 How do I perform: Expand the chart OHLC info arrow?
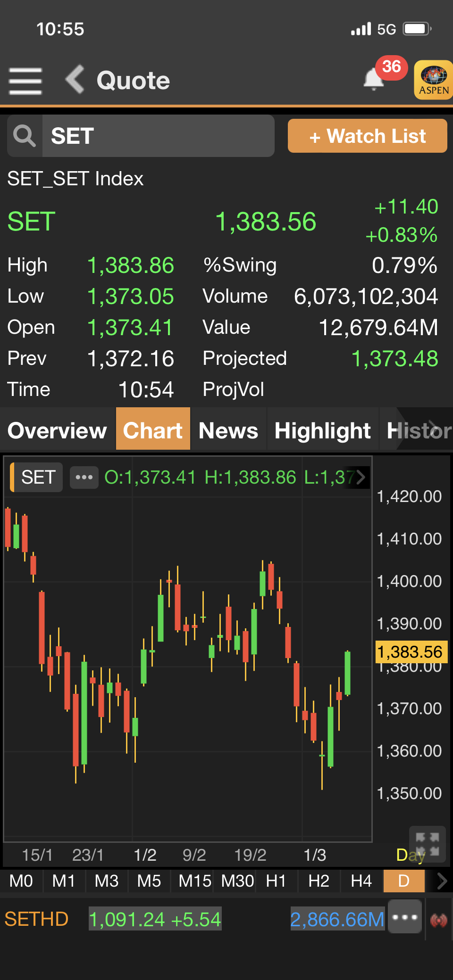tap(361, 477)
